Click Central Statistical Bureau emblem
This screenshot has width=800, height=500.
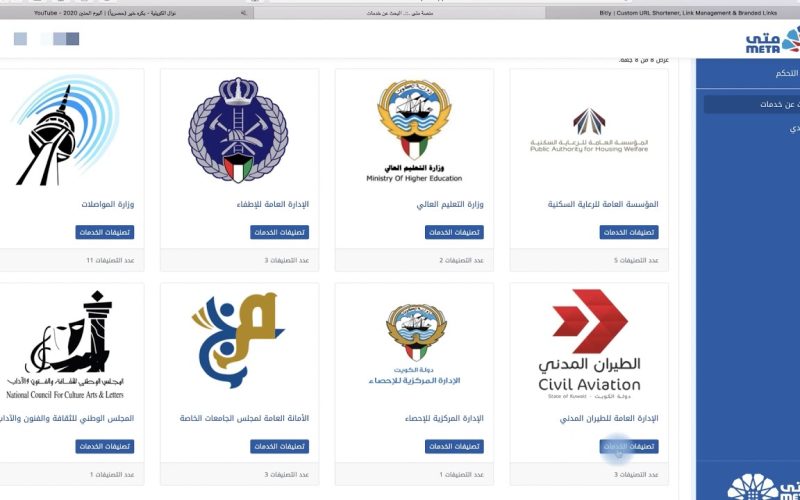[416, 333]
